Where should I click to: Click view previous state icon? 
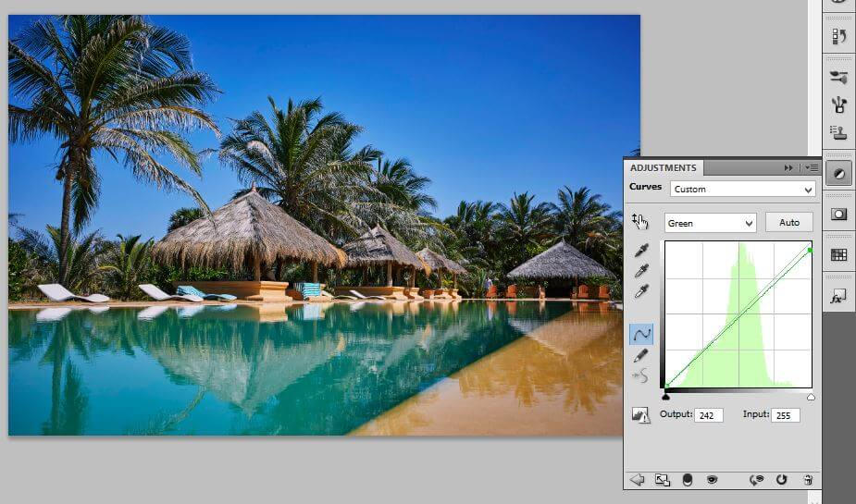point(756,480)
